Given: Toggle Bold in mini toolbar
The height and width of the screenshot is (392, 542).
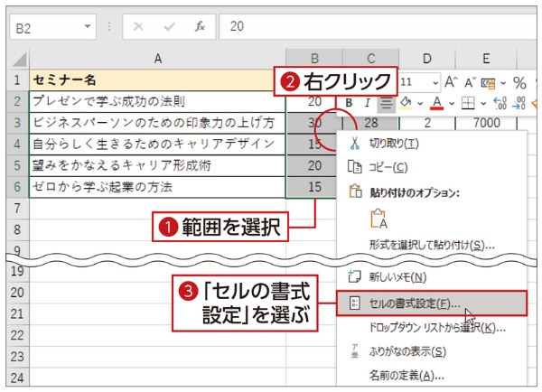Looking at the screenshot, I should tap(349, 103).
